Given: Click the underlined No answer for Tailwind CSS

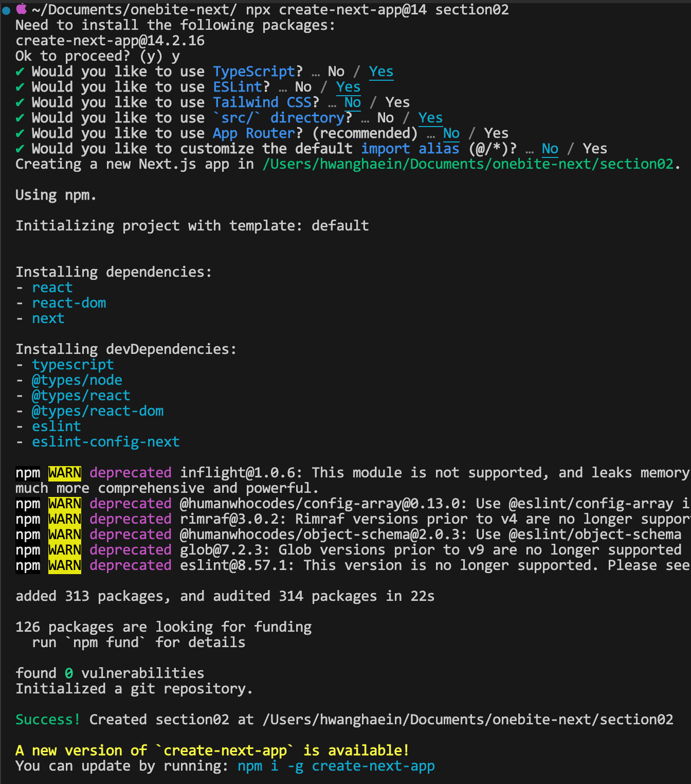Looking at the screenshot, I should [x=352, y=103].
